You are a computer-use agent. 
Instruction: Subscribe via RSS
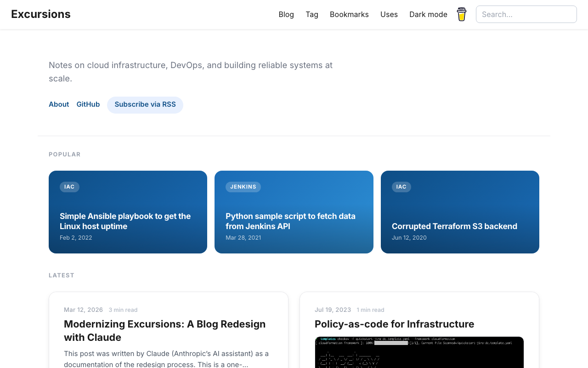145,104
